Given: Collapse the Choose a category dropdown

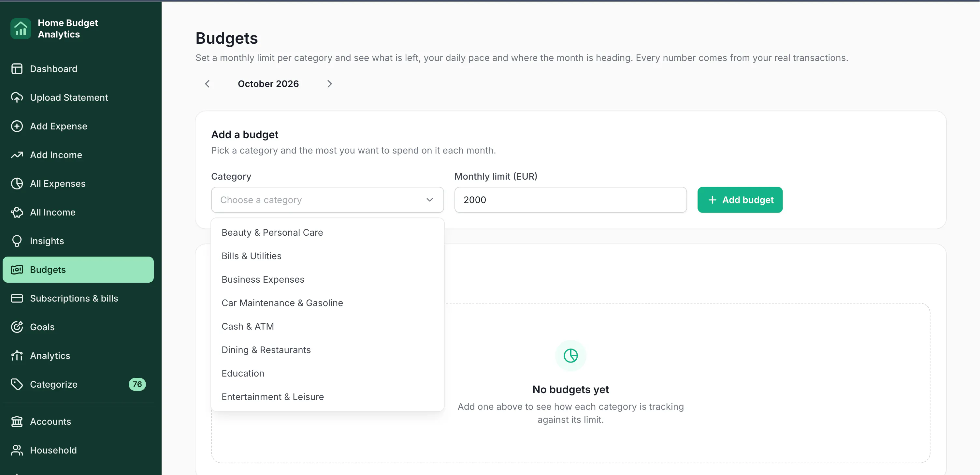Looking at the screenshot, I should tap(327, 200).
